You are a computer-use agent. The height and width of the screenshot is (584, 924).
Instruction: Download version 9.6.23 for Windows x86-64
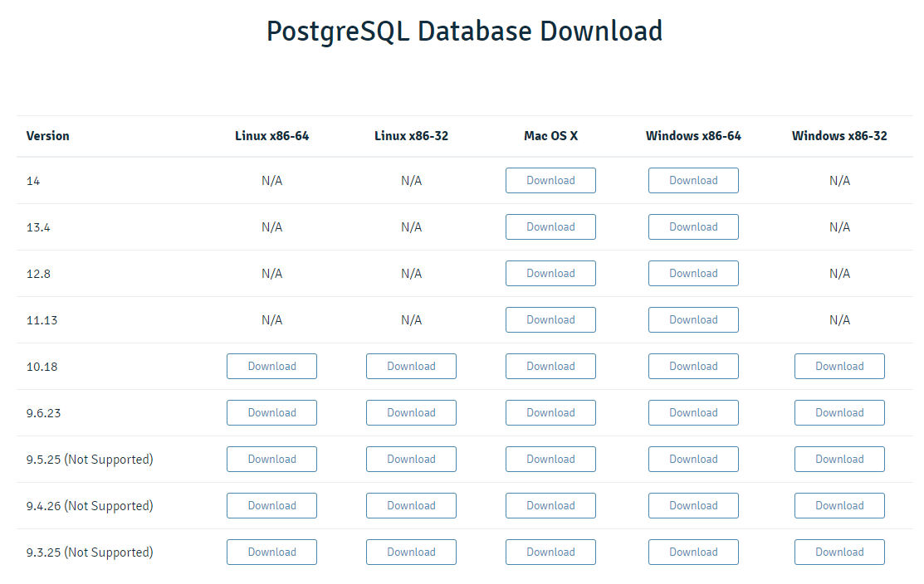click(693, 412)
